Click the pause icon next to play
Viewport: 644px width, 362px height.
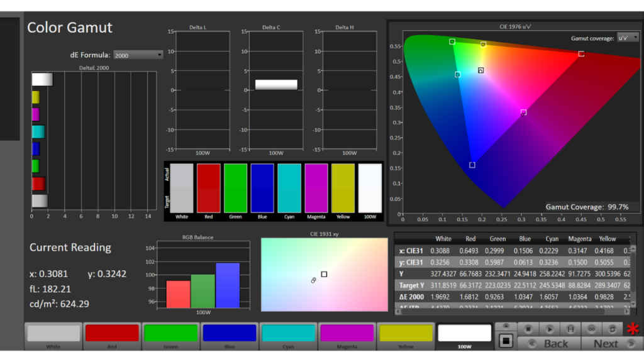point(570,329)
